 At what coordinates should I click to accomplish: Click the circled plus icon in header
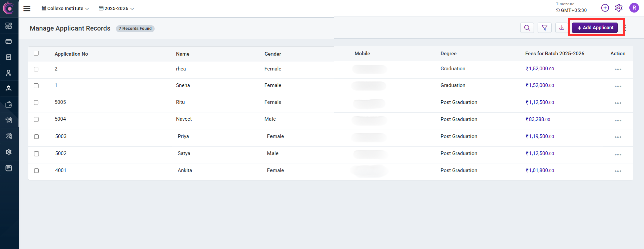coord(605,8)
